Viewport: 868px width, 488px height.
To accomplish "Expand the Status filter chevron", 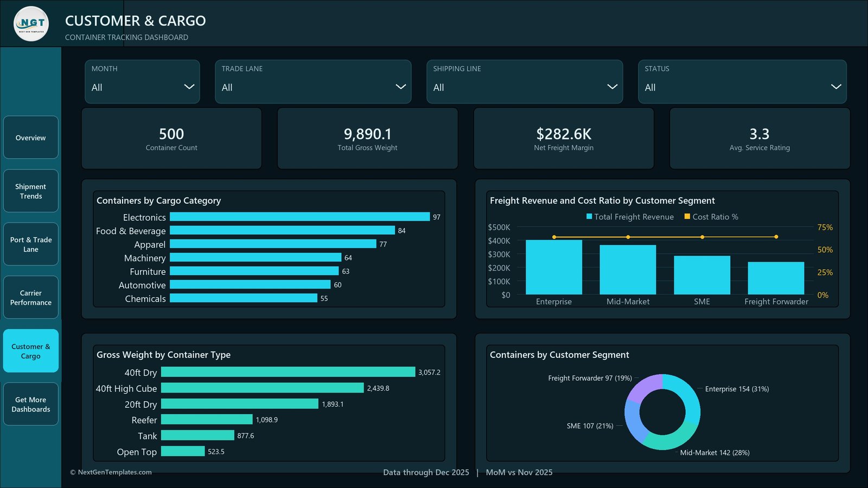I will [836, 87].
